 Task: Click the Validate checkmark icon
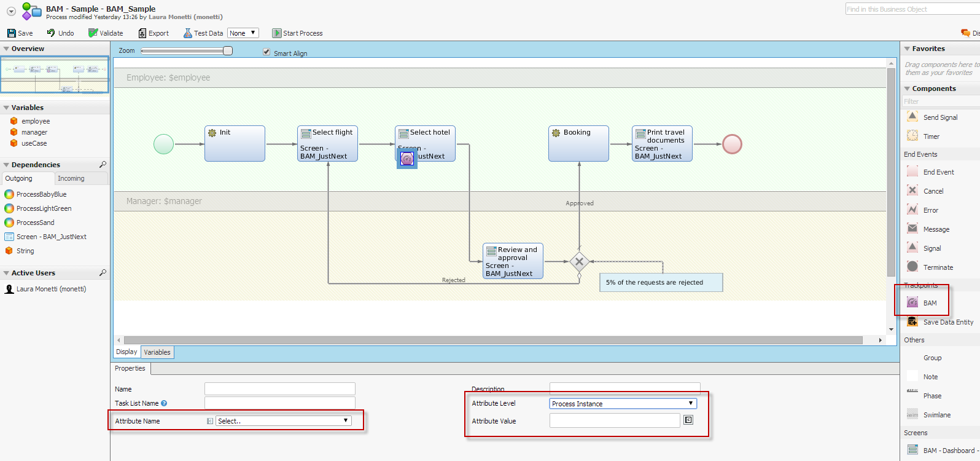click(93, 33)
